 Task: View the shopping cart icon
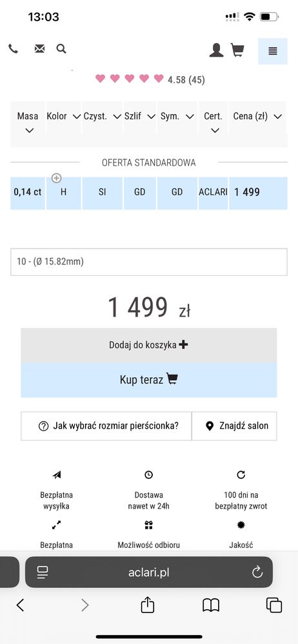click(x=237, y=50)
